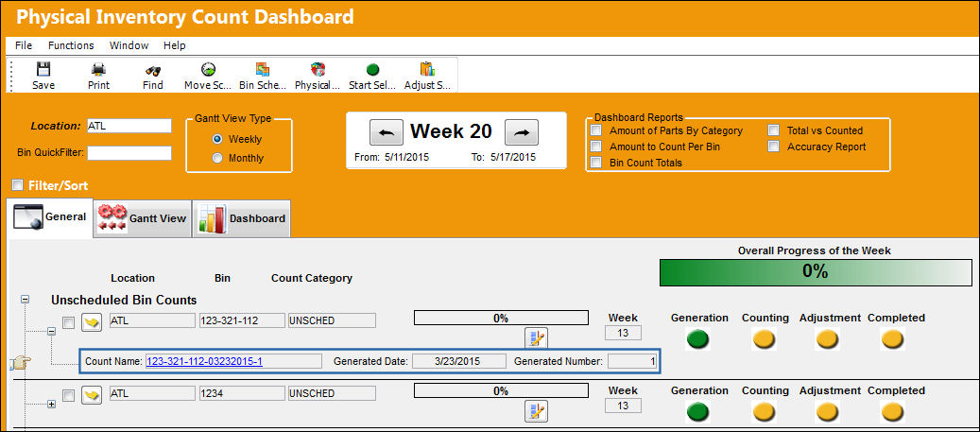Screen dimensions: 980x432
Task: Click yellow folder icon for bin 123-321-112
Action: (x=92, y=322)
